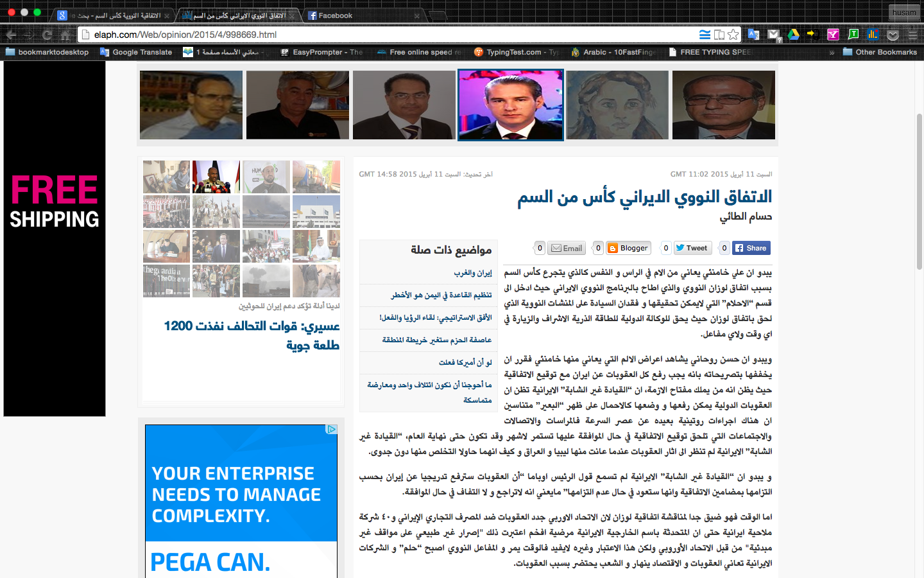924x578 pixels.
Task: Click the article title الاتفاق النووي الايراني
Action: tap(645, 197)
